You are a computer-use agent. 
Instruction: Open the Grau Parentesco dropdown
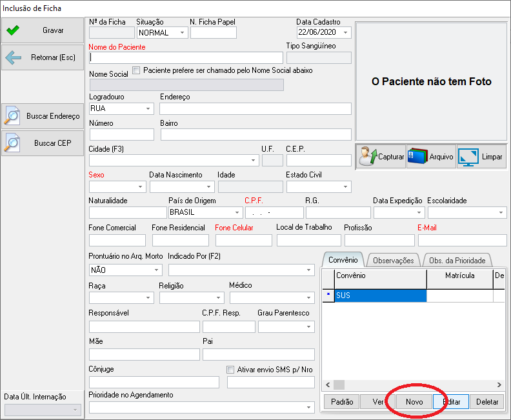(x=308, y=326)
